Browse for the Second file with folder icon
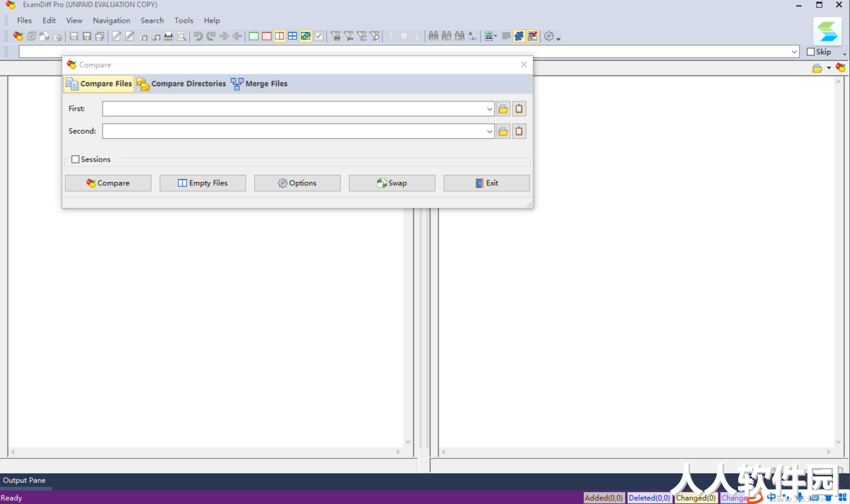850x504 pixels. click(x=503, y=131)
